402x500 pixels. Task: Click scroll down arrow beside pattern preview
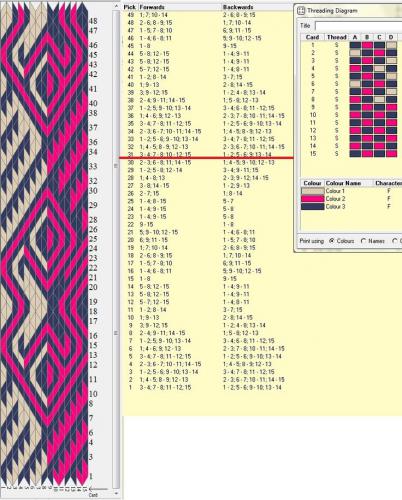point(116,493)
